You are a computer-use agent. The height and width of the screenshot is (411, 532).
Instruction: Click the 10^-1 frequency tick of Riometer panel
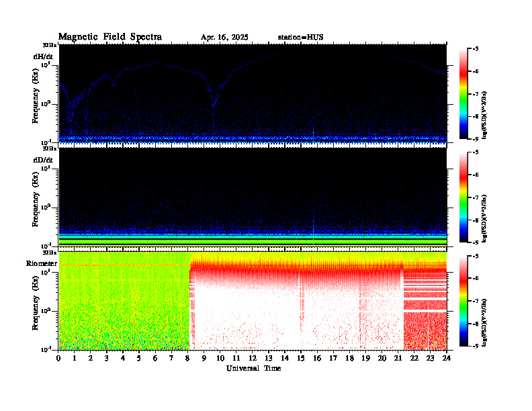tap(46, 349)
